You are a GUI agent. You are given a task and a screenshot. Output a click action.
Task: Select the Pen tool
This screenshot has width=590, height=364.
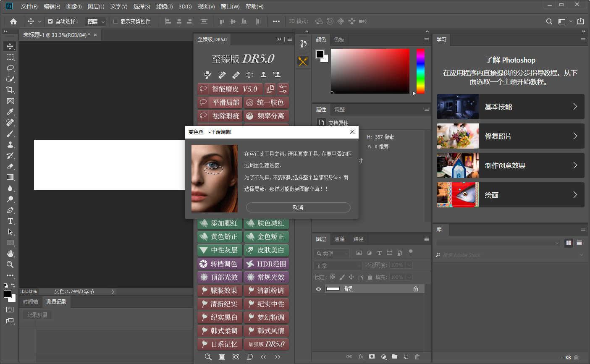(x=10, y=210)
